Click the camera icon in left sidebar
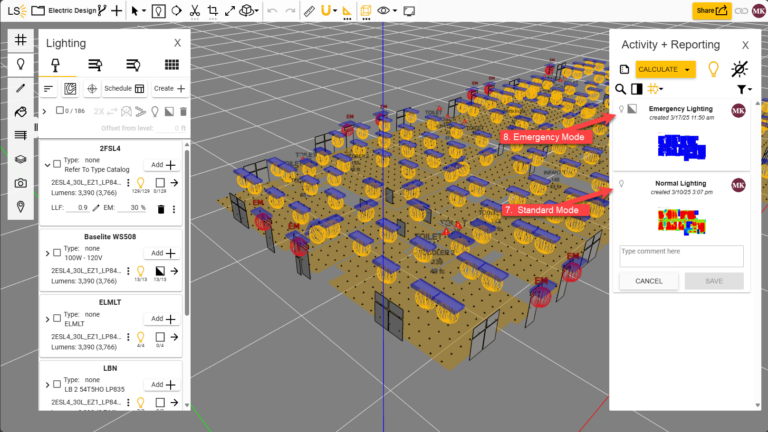 pyautogui.click(x=21, y=183)
